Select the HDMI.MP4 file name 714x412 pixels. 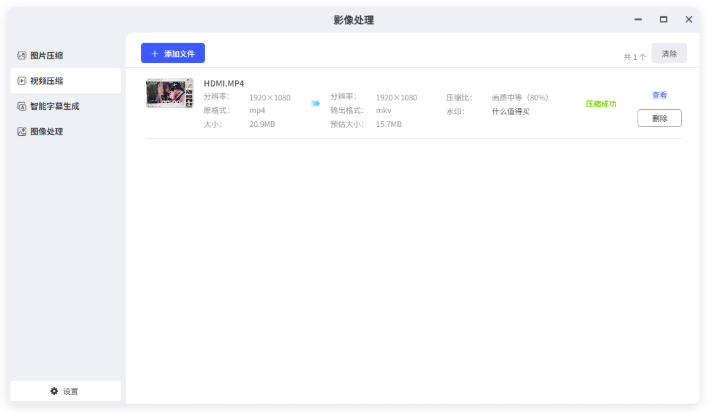point(224,83)
